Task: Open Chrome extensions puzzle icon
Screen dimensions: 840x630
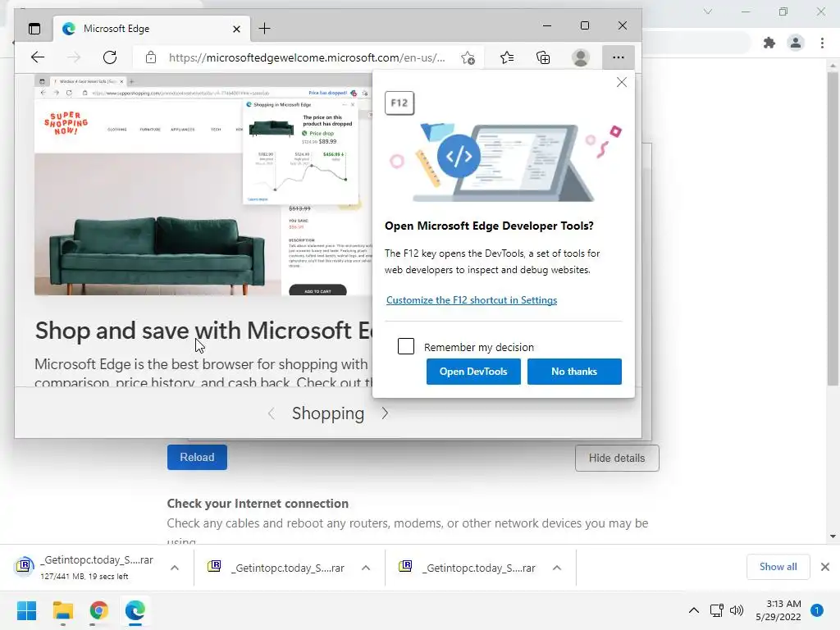Action: [x=769, y=43]
